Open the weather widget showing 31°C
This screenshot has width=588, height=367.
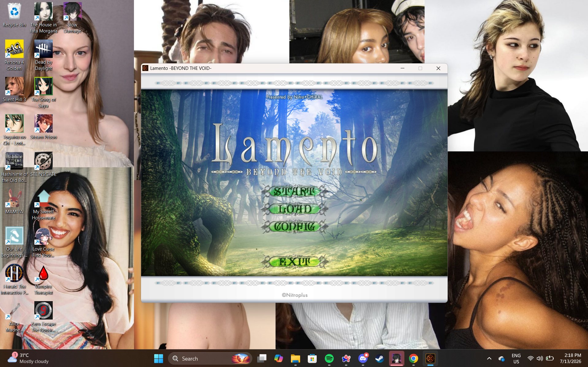coord(28,358)
